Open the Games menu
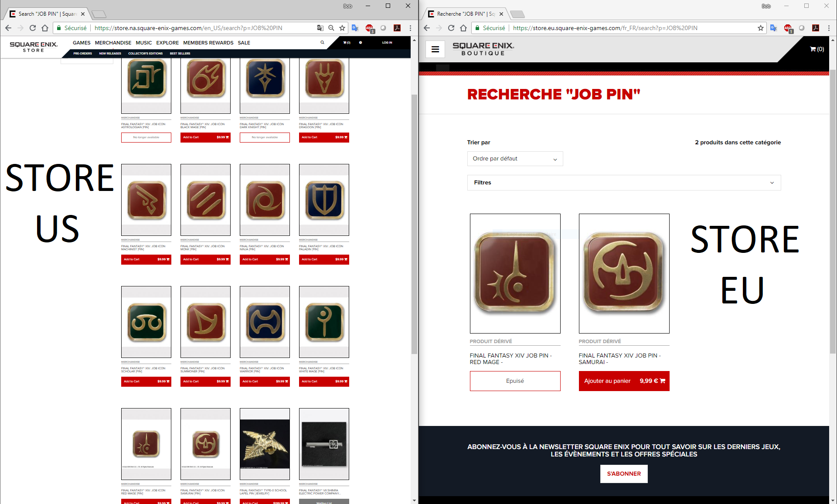837x504 pixels. pos(82,43)
